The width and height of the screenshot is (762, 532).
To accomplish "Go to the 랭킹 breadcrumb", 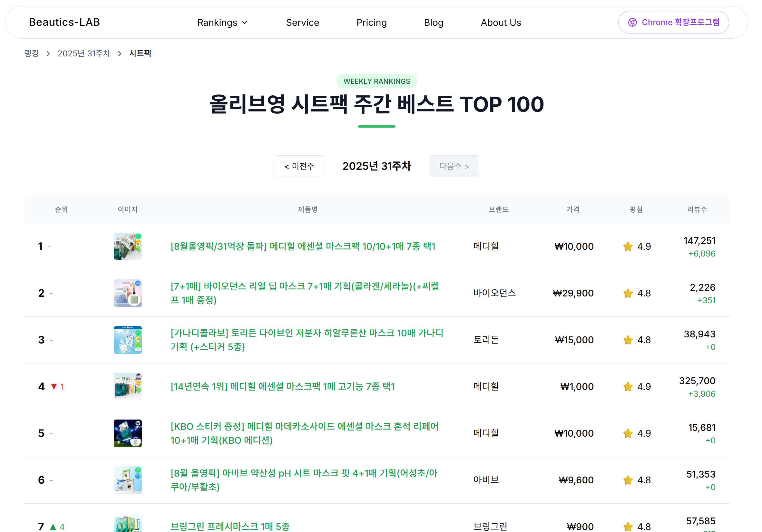I will click(x=32, y=53).
